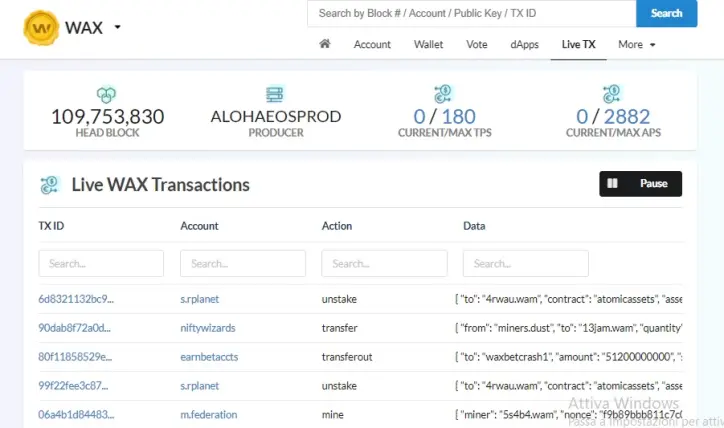724x428 pixels.
Task: Focus the Action filter search box
Action: tap(384, 264)
